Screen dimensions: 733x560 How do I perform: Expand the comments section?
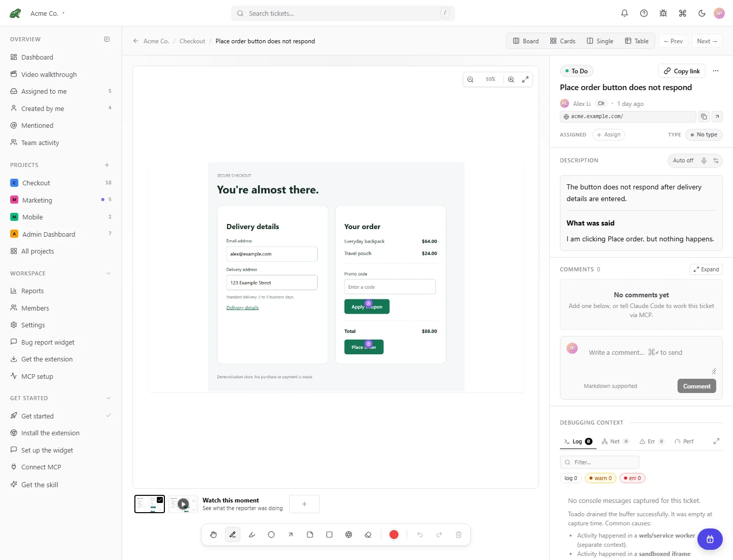706,269
